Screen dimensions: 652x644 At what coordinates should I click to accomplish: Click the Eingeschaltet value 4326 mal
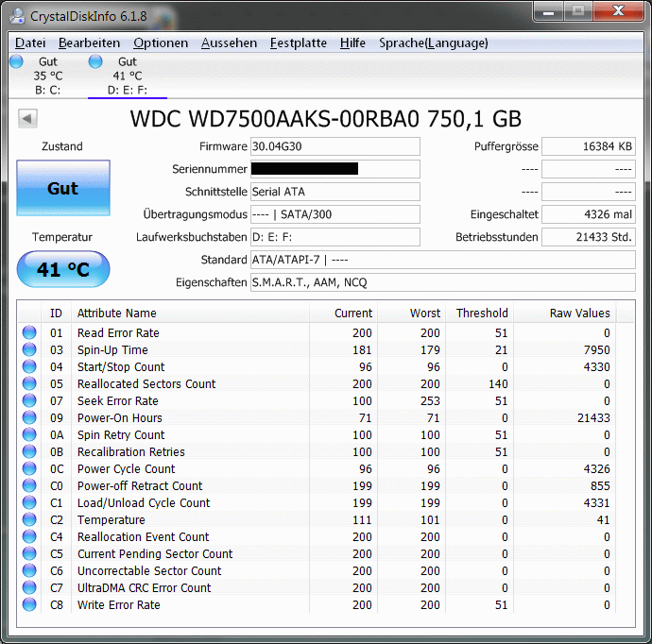coord(589,214)
